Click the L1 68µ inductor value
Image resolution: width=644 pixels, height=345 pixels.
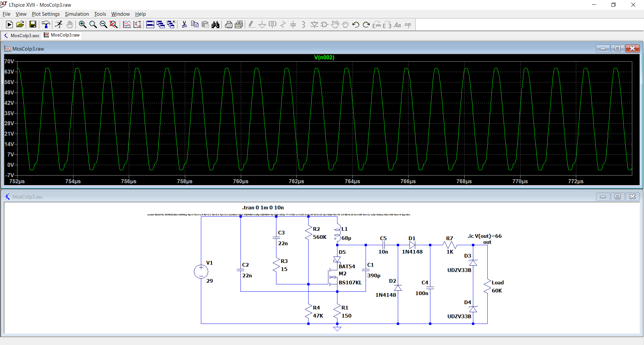346,238
